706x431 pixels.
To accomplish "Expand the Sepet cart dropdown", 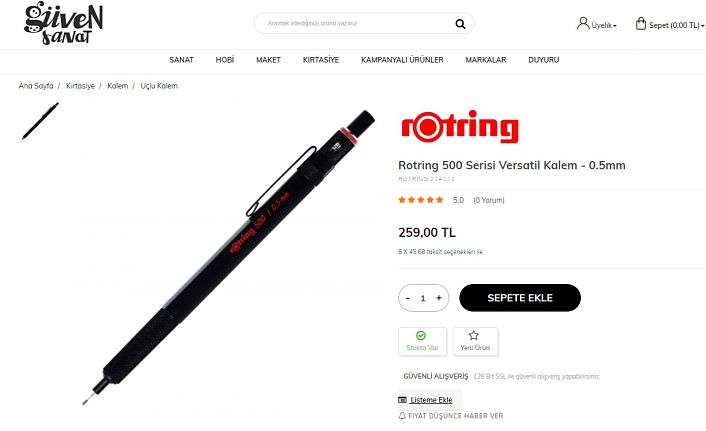I will click(x=676, y=25).
